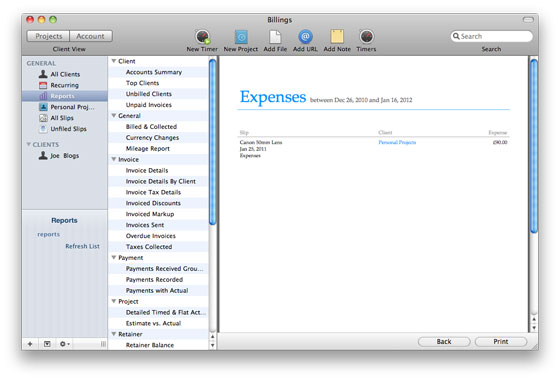The height and width of the screenshot is (380, 560).
Task: Open the Personal Proj... sidebar icon
Action: tap(43, 107)
